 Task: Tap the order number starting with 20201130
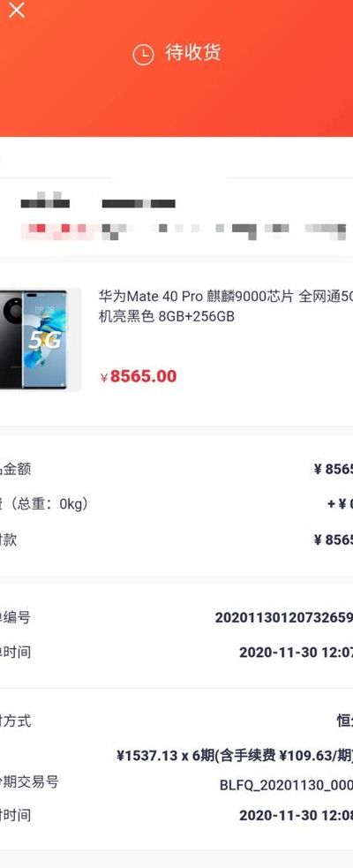coord(284,617)
